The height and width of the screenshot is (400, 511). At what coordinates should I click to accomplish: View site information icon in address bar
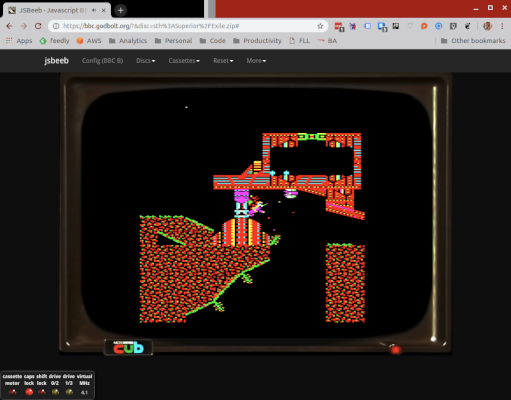(56, 26)
